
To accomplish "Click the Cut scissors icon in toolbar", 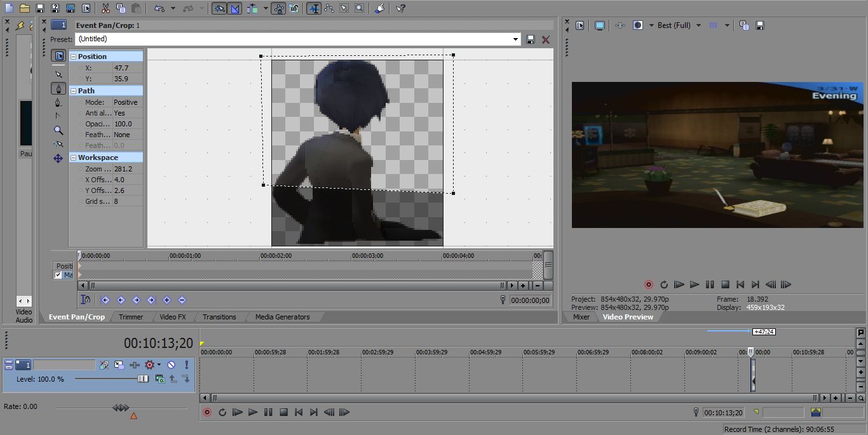I will pyautogui.click(x=105, y=8).
